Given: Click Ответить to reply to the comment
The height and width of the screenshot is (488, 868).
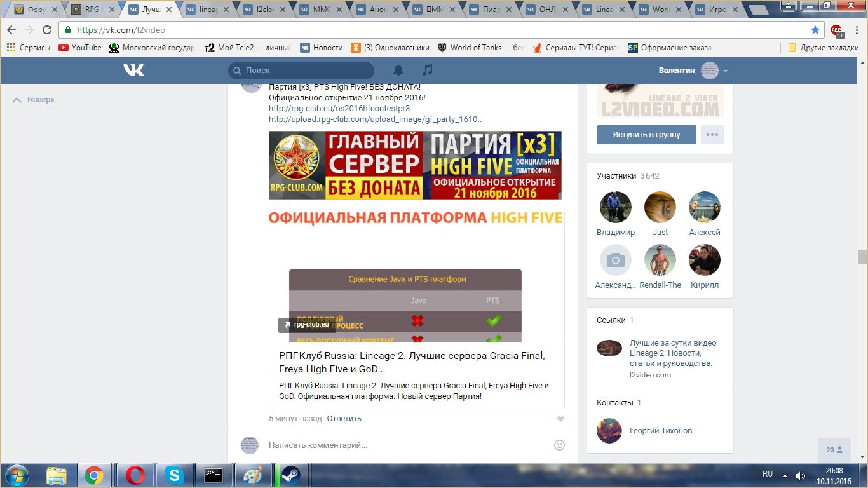Looking at the screenshot, I should 344,419.
